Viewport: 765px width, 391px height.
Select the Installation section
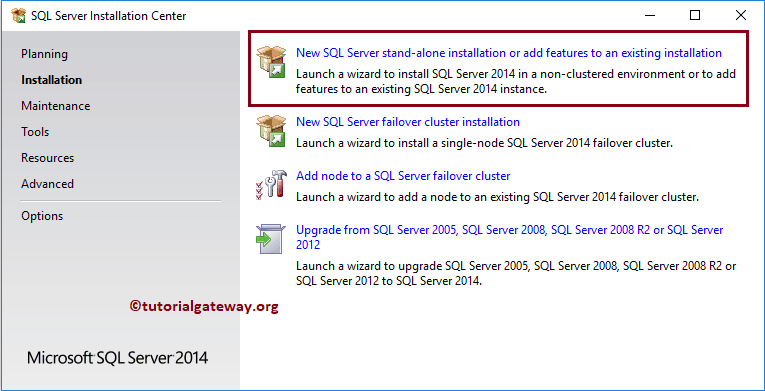pyautogui.click(x=51, y=80)
